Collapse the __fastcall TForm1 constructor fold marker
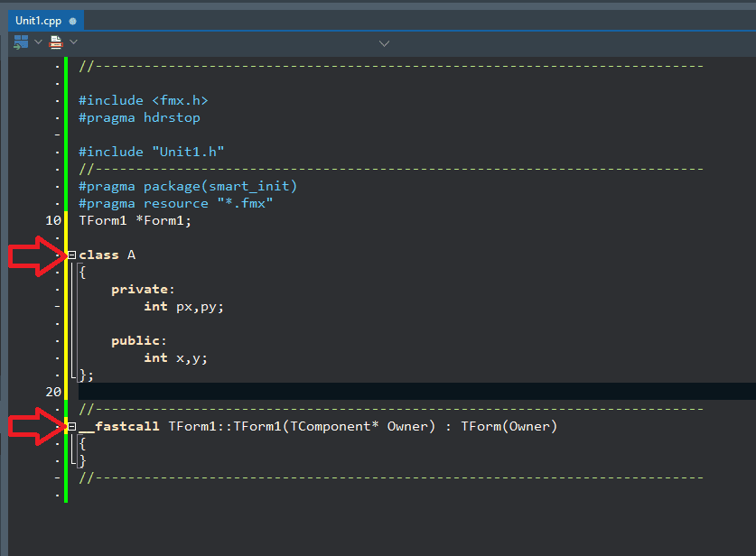Screen dimensions: 756x556 click(72, 426)
